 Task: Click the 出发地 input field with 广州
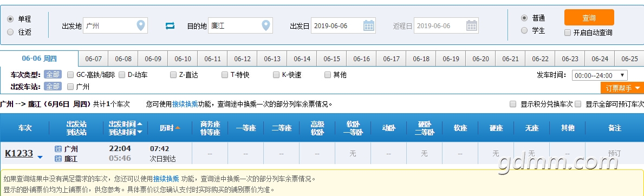point(115,26)
